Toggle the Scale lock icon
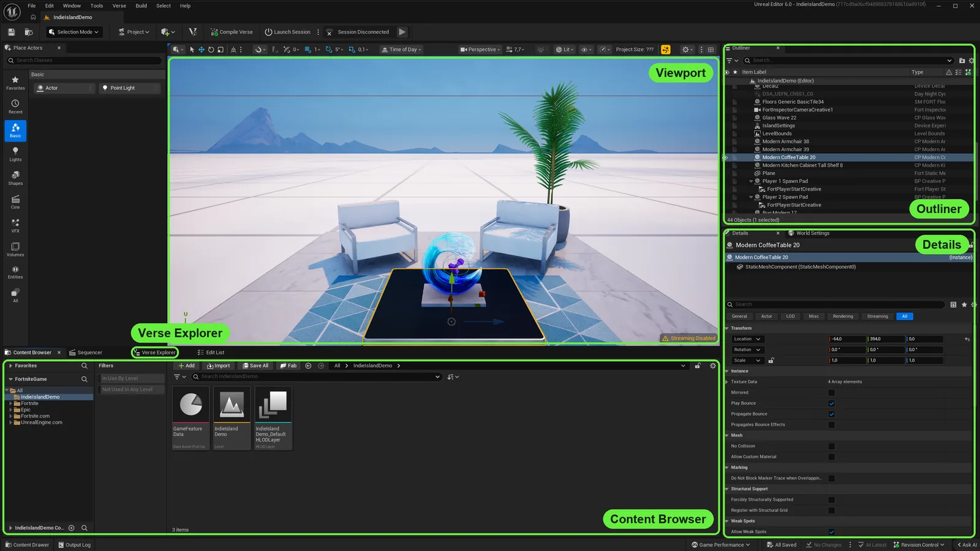980x551 pixels. 771,361
